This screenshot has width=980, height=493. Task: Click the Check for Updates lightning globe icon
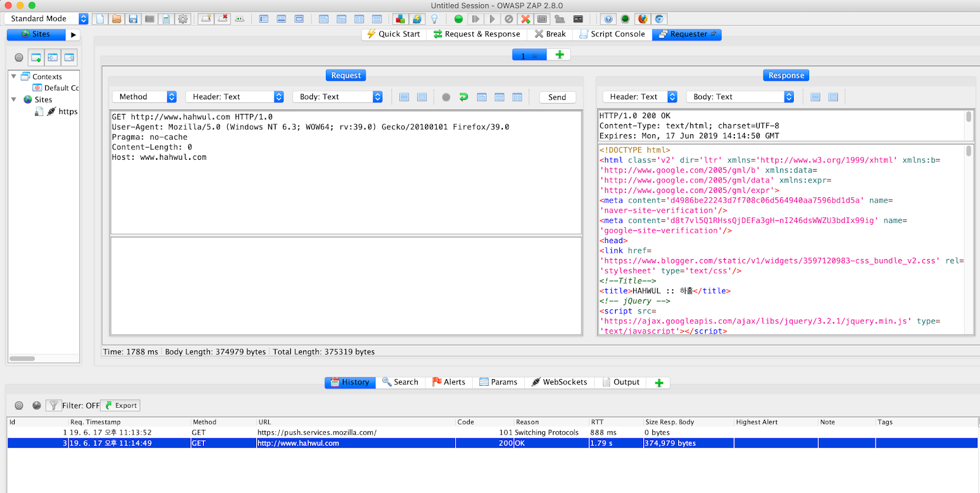pyautogui.click(x=417, y=19)
